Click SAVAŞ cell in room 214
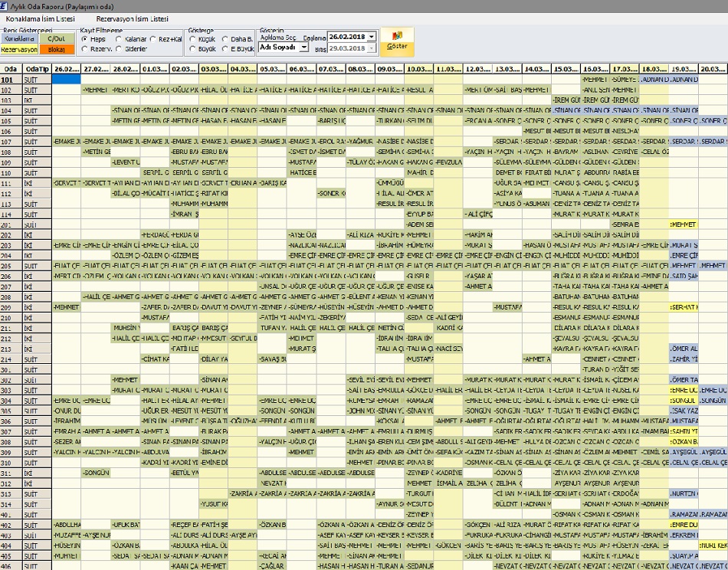 tap(272, 359)
